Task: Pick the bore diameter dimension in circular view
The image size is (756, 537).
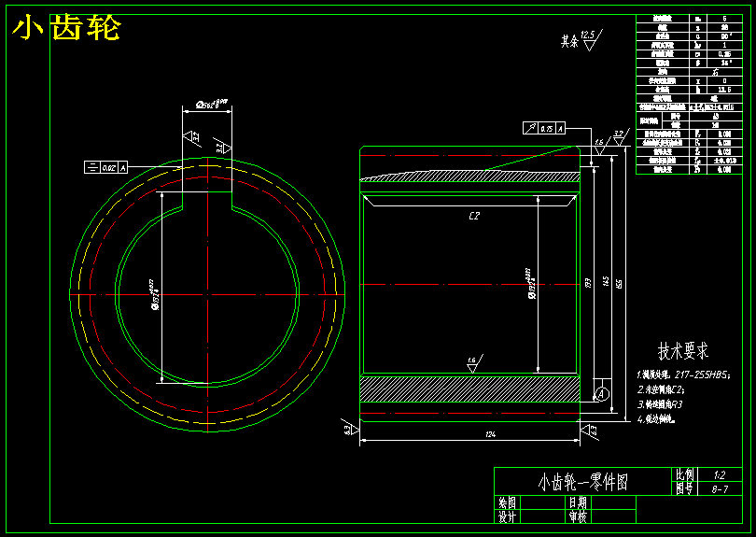Action: coord(155,294)
